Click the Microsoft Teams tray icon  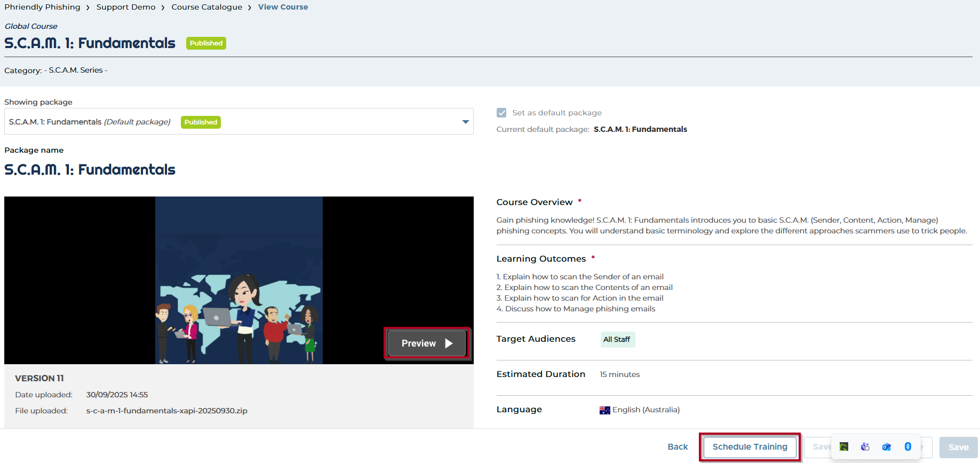coord(865,446)
